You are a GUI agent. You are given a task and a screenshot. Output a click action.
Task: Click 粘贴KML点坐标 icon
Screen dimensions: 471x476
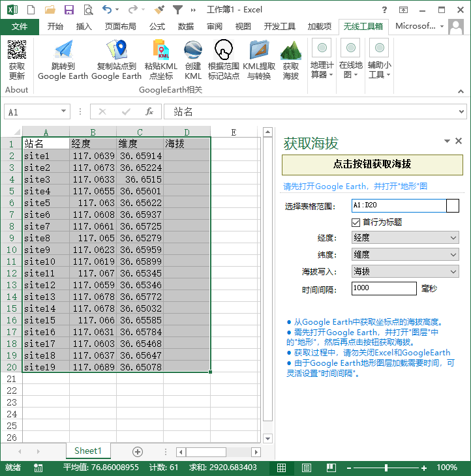(161, 49)
